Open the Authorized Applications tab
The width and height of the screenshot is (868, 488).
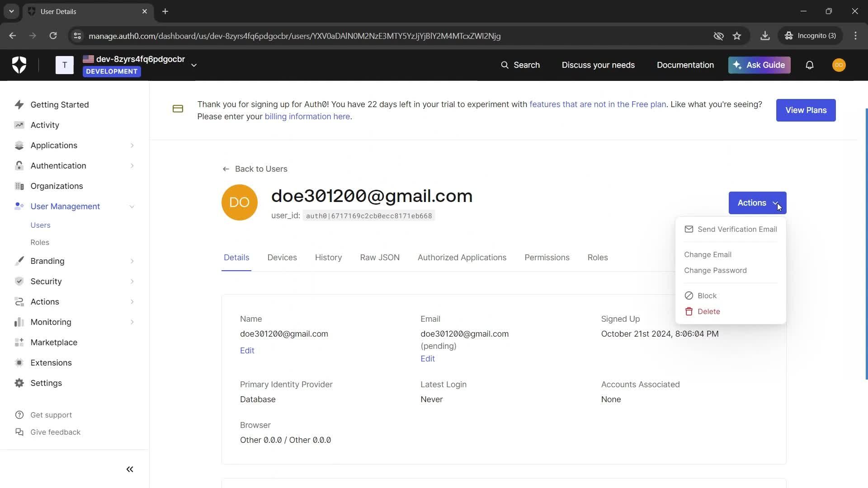coord(462,258)
